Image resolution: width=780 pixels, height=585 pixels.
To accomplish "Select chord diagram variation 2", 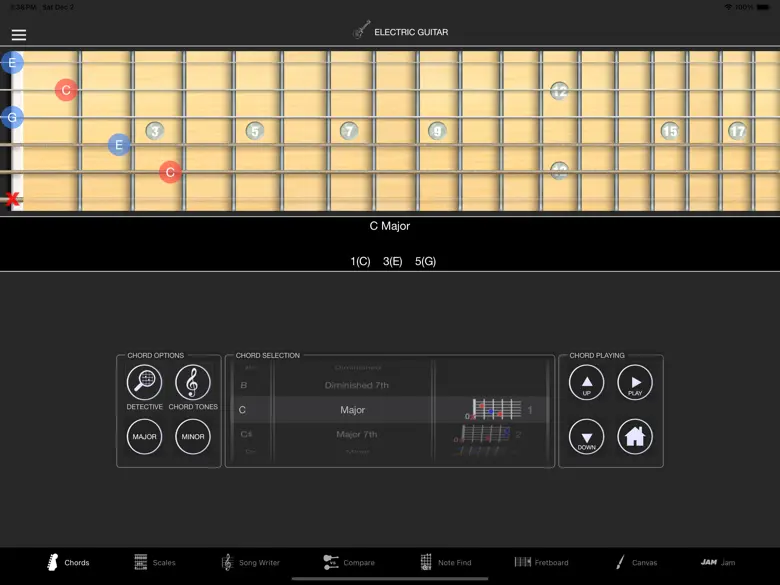I will point(488,434).
